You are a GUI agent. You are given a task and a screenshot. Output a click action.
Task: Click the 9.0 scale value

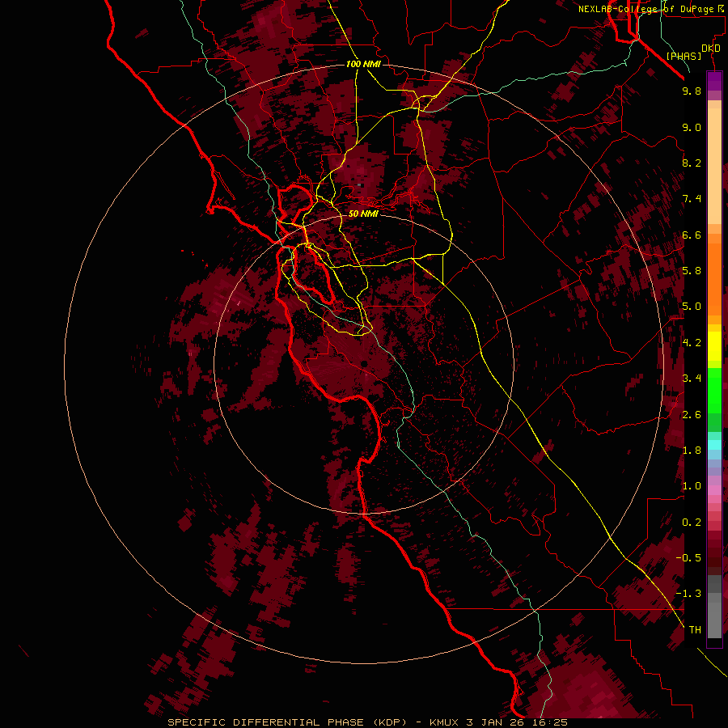tap(692, 127)
